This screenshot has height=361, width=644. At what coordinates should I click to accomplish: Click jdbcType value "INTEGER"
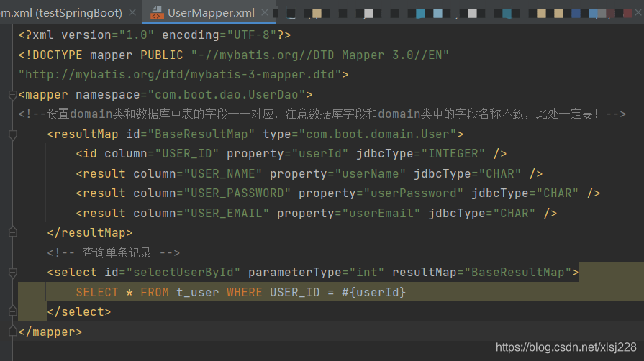[453, 154]
